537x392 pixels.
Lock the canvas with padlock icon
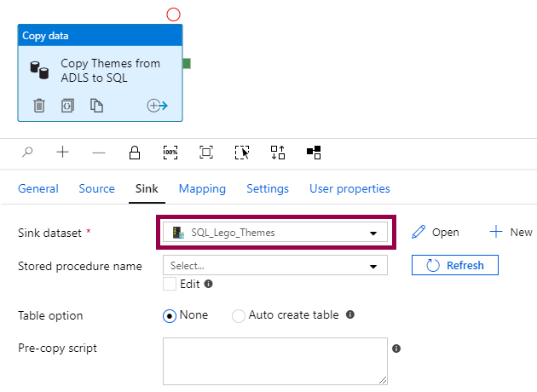(134, 153)
